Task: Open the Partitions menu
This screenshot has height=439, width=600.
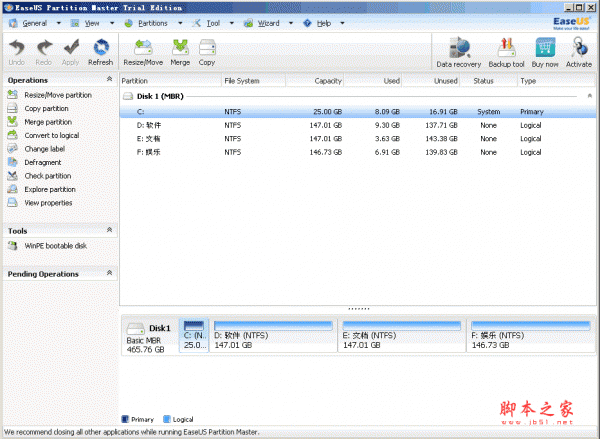Action: 153,23
